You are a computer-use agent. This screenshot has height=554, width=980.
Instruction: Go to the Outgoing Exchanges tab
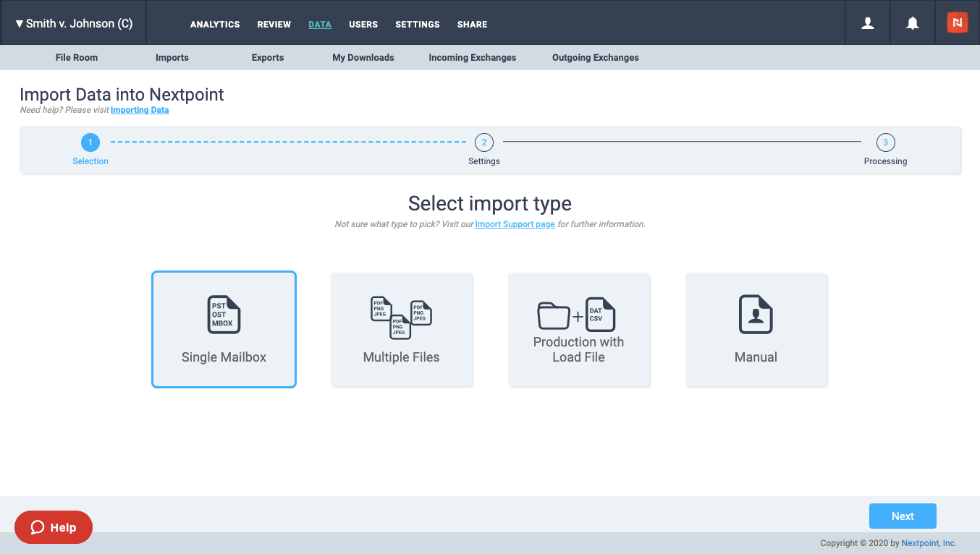[596, 57]
